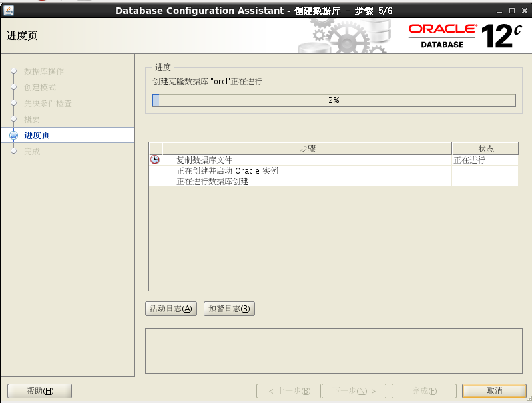Click the 取消 cancel button

coord(494,391)
